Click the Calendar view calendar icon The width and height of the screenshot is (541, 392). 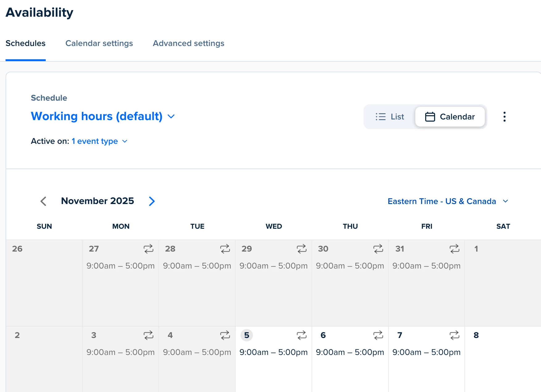click(430, 117)
